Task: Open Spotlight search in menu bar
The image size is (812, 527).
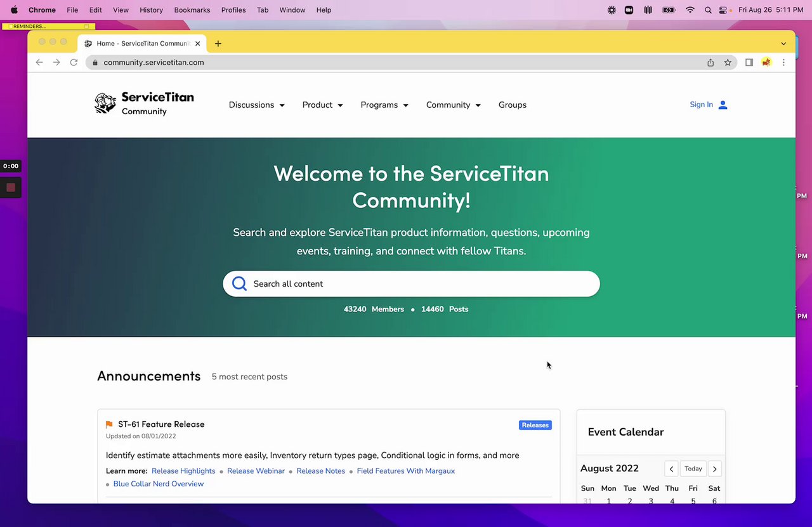Action: point(708,10)
